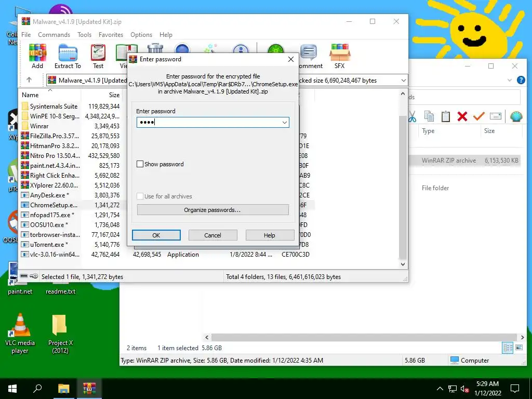Open File Explorer in taskbar

63,388
